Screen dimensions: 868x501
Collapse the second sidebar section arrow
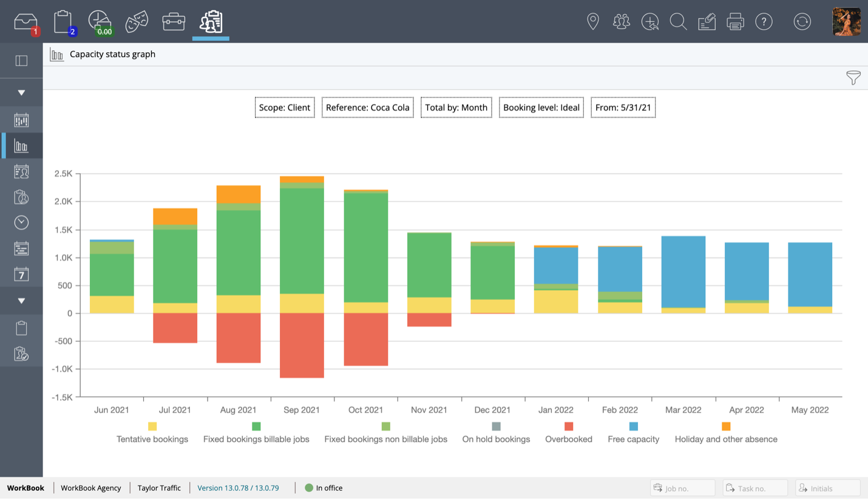point(21,301)
